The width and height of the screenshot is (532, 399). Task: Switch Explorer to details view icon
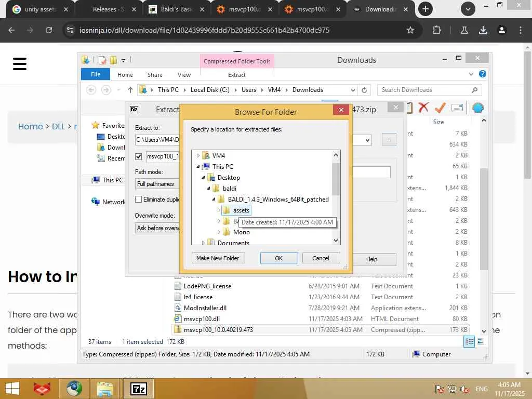coord(469,342)
